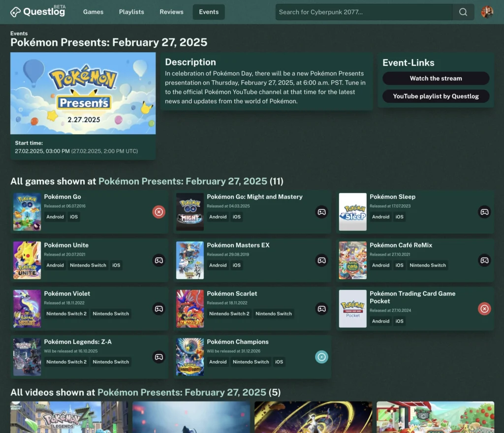The width and height of the screenshot is (504, 433).
Task: Click controller icon on Pokémon Masters EX
Action: tap(321, 260)
